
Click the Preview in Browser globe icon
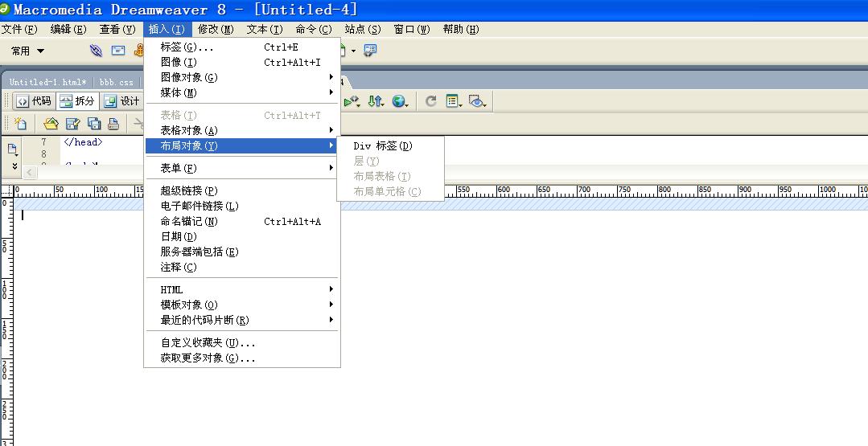(400, 101)
